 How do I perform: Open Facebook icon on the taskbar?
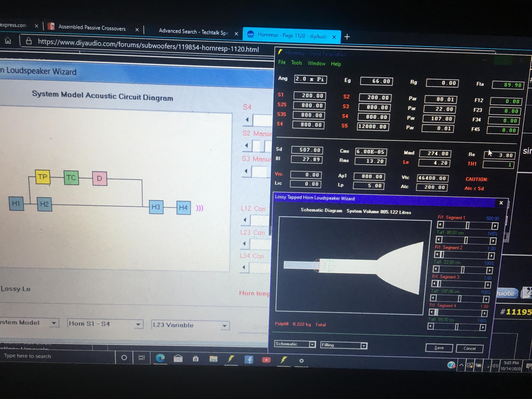pyautogui.click(x=249, y=360)
